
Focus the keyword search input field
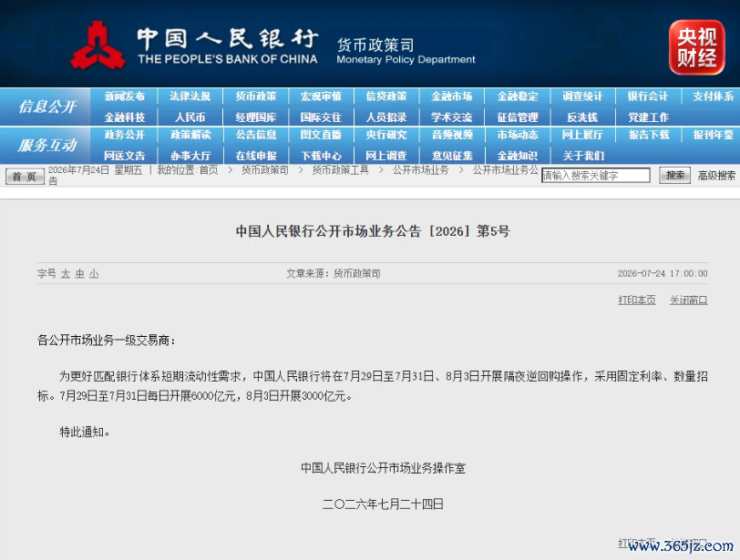pyautogui.click(x=596, y=176)
